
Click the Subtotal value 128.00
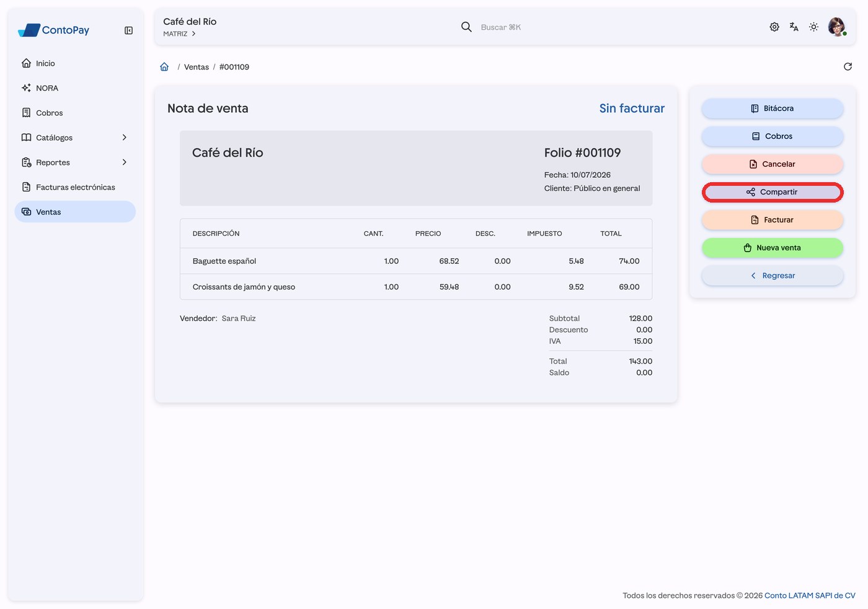point(640,318)
